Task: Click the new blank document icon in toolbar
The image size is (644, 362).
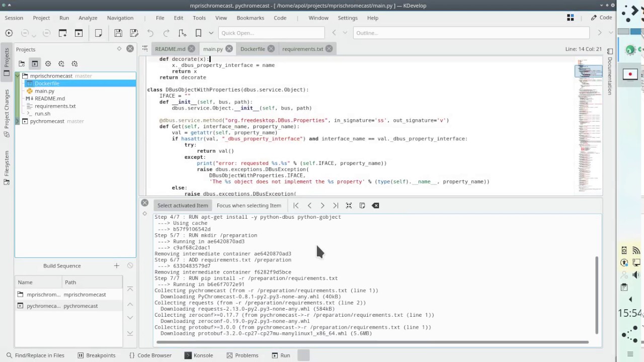Action: (99, 33)
